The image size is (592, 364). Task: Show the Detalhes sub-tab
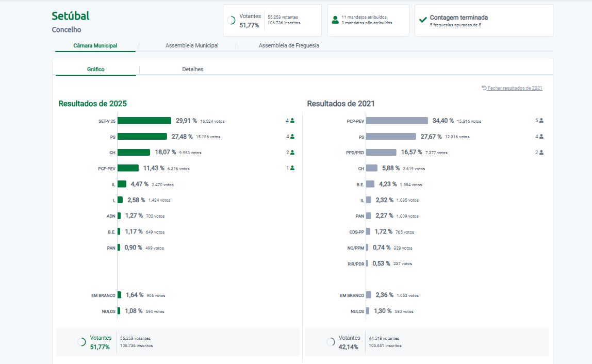tap(193, 69)
